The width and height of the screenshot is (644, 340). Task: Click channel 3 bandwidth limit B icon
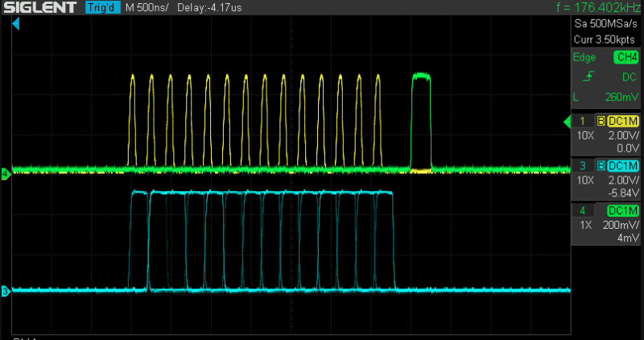[x=599, y=166]
